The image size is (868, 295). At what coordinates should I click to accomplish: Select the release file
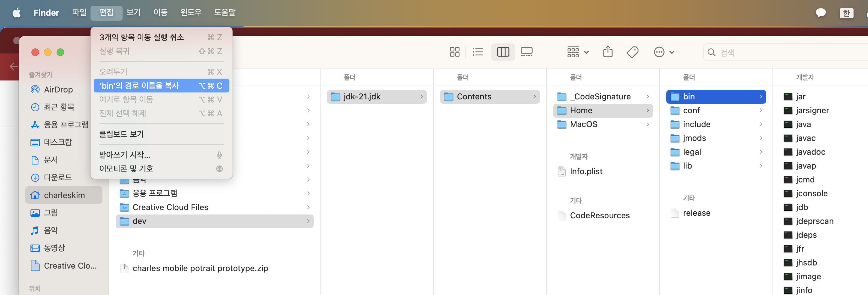[716, 213]
